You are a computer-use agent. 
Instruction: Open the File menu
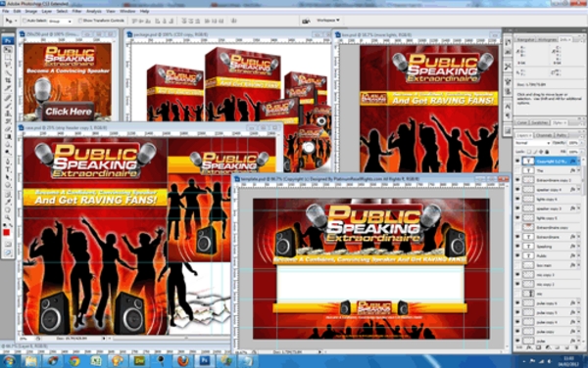click(x=5, y=12)
